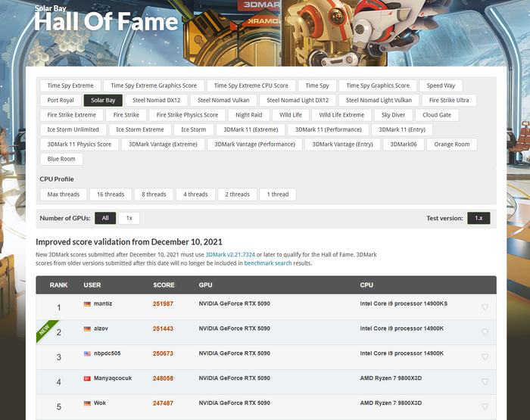Click the US flag icon beside nbpdc505
This screenshot has width=530, height=420.
point(87,353)
